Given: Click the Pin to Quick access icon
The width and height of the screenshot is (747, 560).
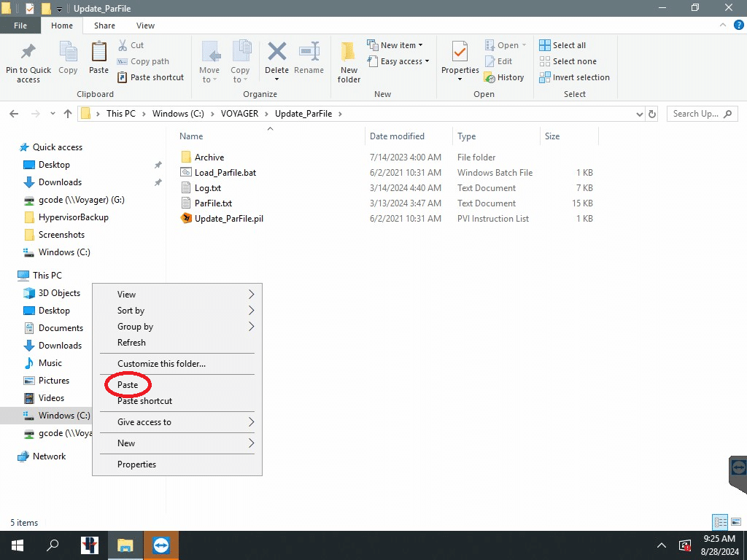Looking at the screenshot, I should (28, 53).
